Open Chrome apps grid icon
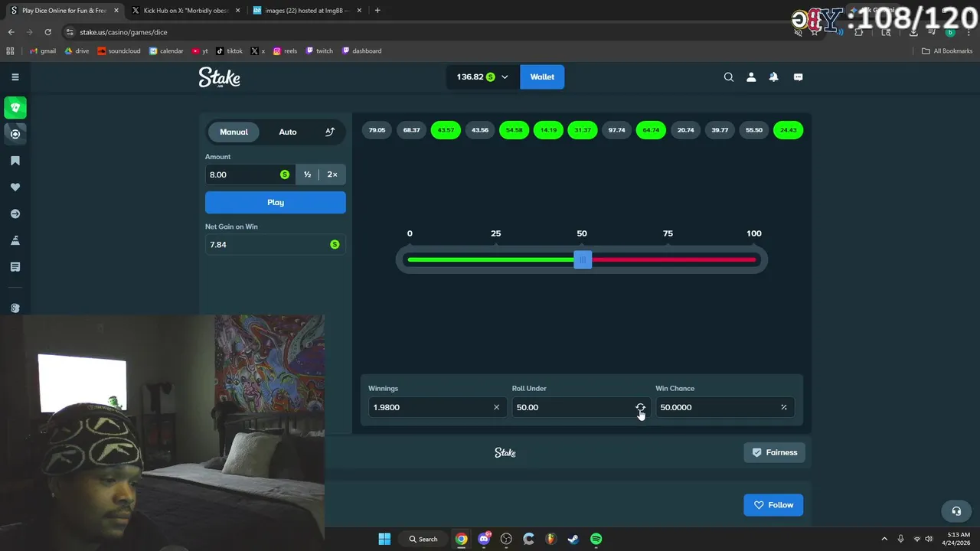 point(10,51)
